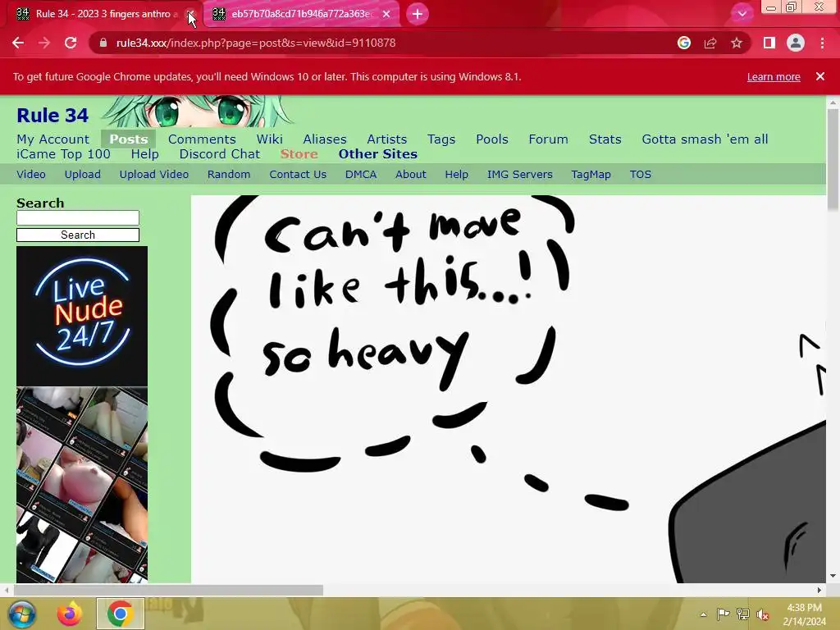Open the network tray icon

click(743, 614)
